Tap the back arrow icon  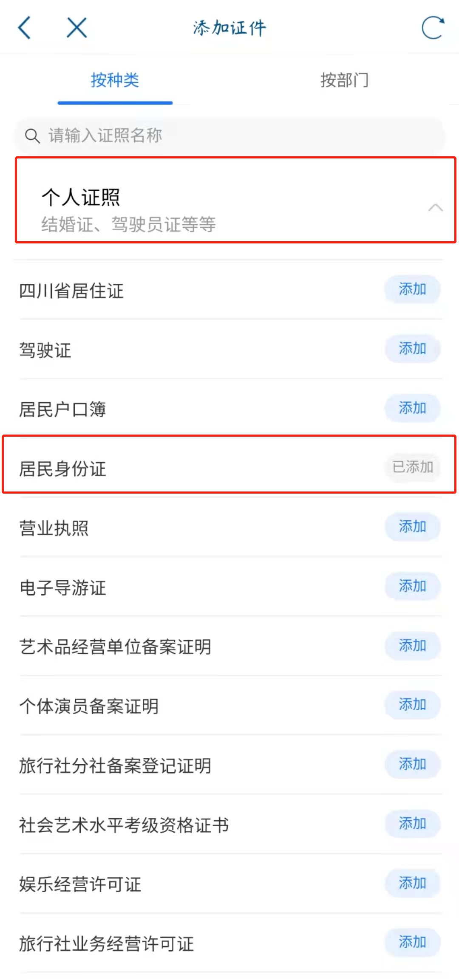click(25, 28)
